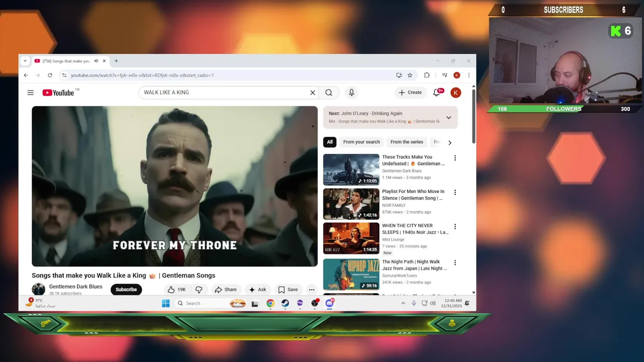Click the Share button
Image resolution: width=644 pixels, height=362 pixels.
tap(225, 290)
